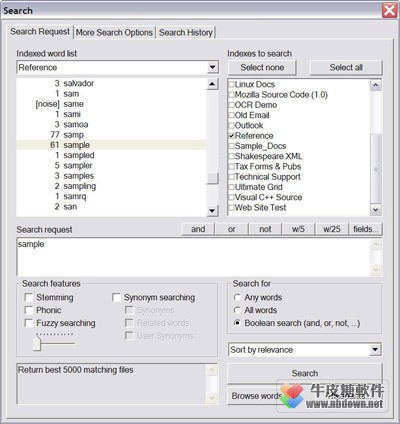
Task: Open the fields... selector button
Action: (x=365, y=229)
